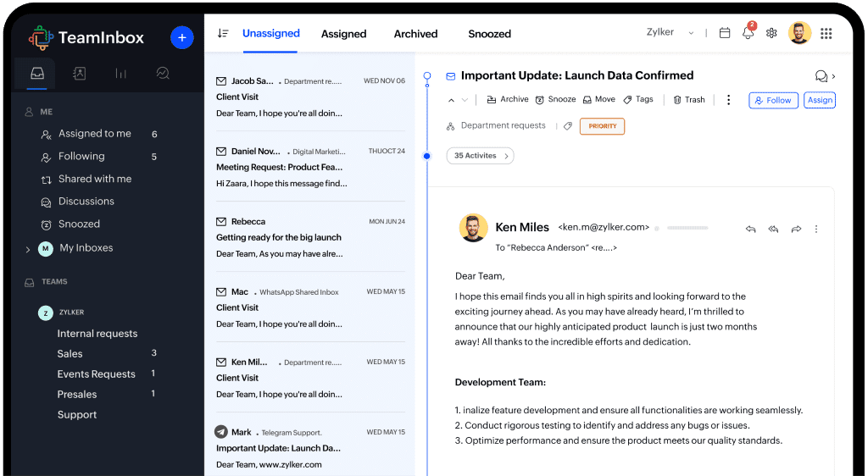This screenshot has width=868, height=476.
Task: Open Assigned to me view
Action: coord(95,134)
